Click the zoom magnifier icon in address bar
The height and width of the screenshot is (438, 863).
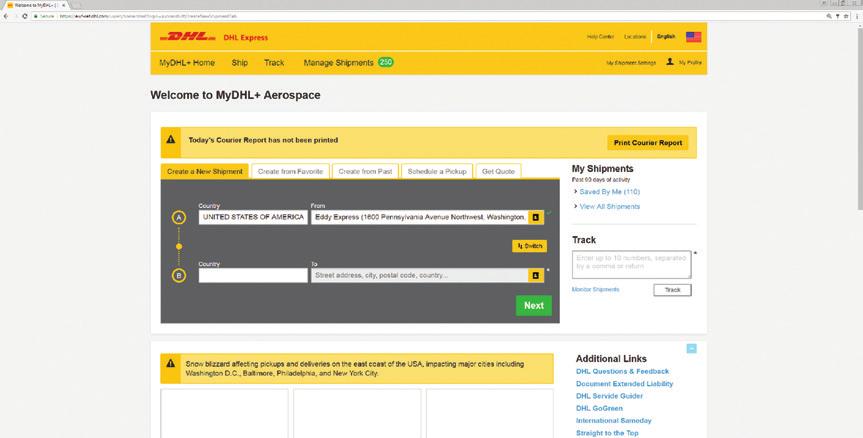point(829,17)
